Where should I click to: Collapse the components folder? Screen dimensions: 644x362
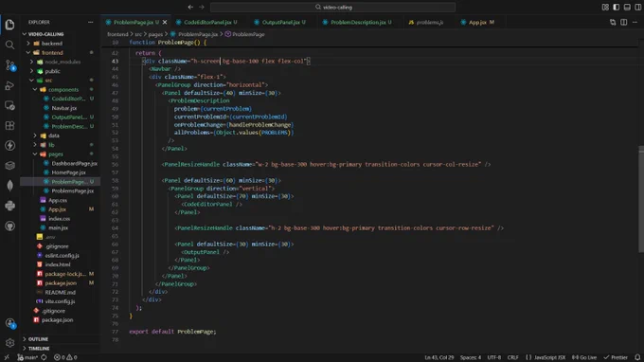(35, 89)
